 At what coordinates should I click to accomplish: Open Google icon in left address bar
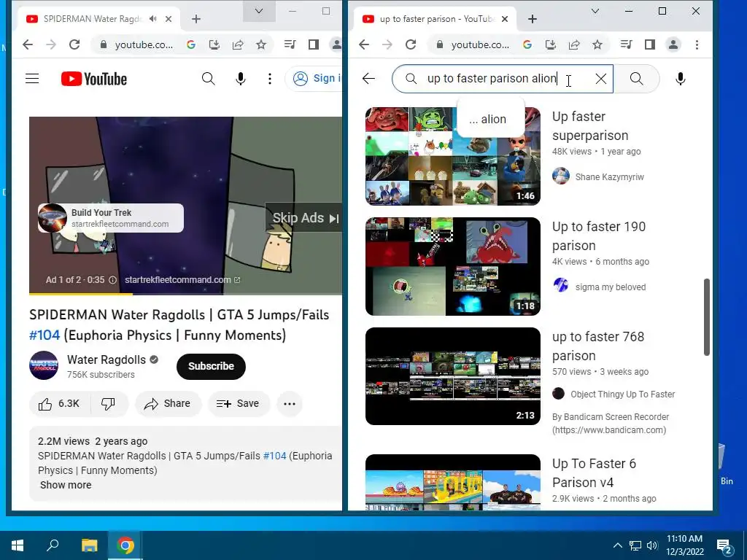coord(191,44)
